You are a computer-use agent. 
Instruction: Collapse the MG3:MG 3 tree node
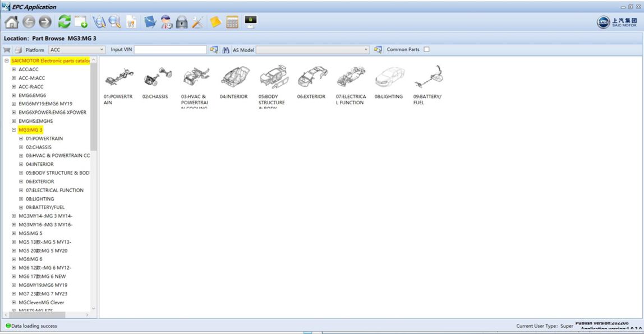13,129
